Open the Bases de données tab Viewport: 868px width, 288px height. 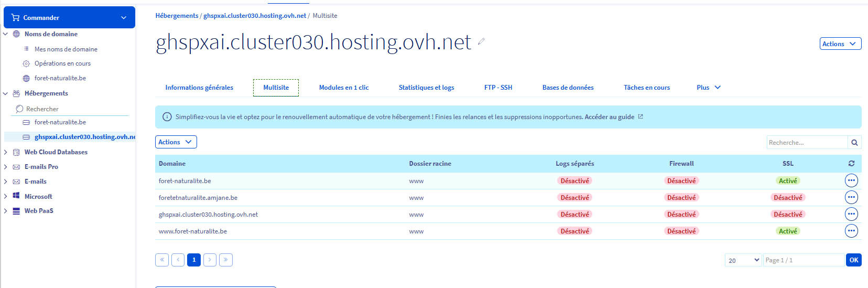(x=568, y=88)
